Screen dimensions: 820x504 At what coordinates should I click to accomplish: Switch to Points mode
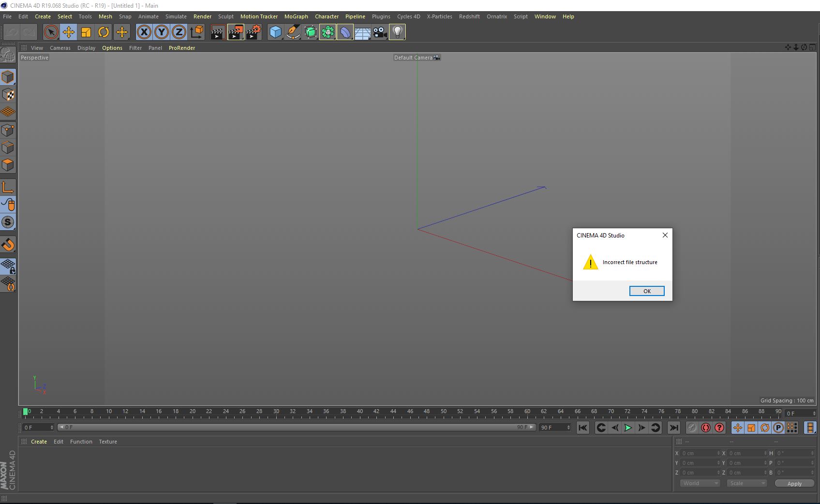click(8, 130)
